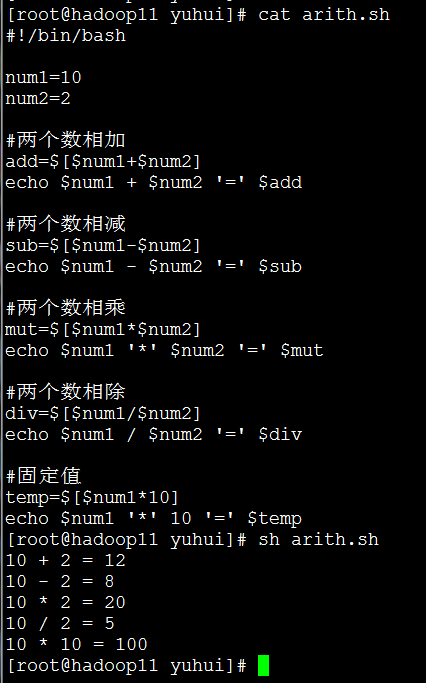This screenshot has height=683, width=426.
Task: Click the '#两个数相除' comment line
Action: pyautogui.click(x=66, y=392)
